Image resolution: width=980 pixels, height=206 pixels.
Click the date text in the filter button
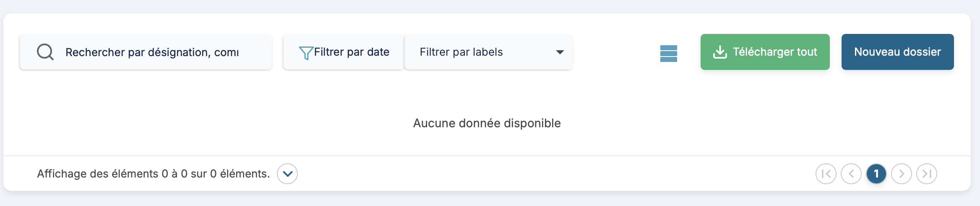[x=378, y=52]
